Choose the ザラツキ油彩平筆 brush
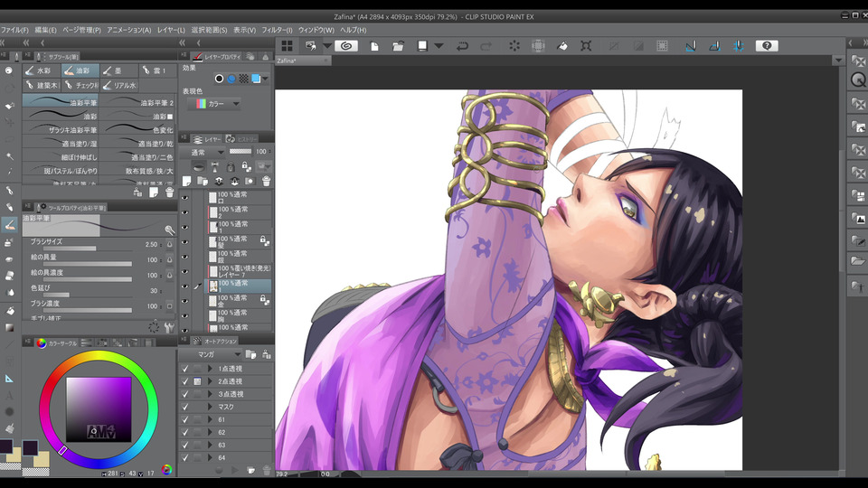 pyautogui.click(x=61, y=129)
